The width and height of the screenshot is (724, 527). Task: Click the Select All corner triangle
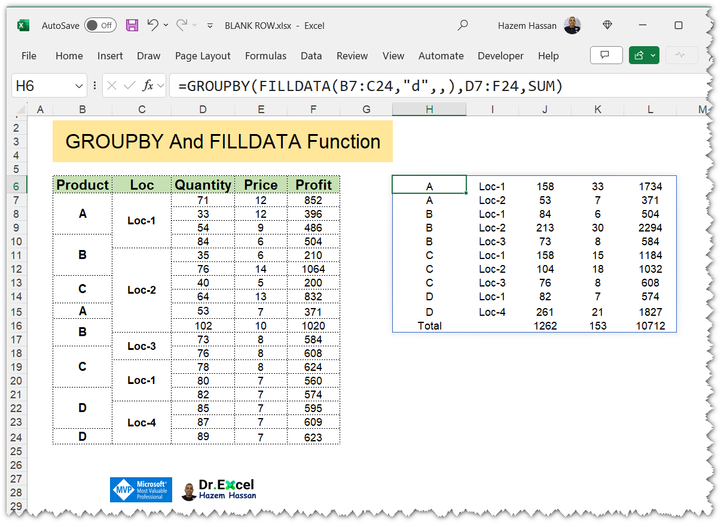(20, 109)
